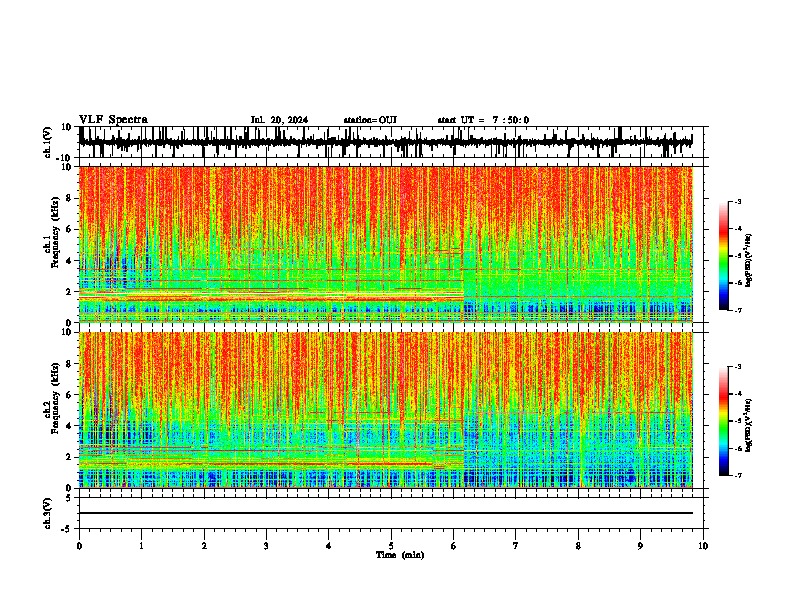Click the time axis tick label '10'
792x612 pixels.
coord(703,546)
